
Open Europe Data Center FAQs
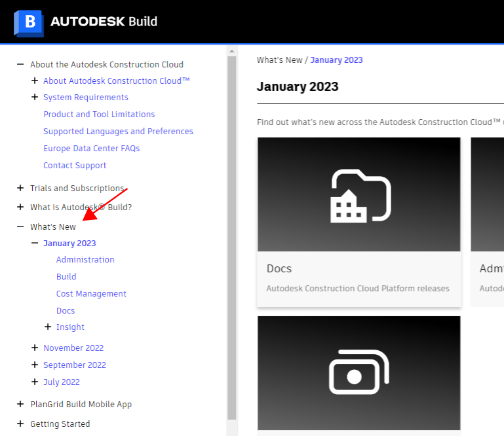(x=92, y=149)
